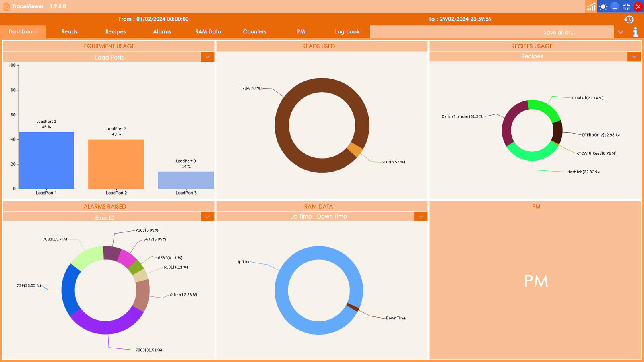Click the large PM panel
Screen dimensions: 644x362
pyautogui.click(x=535, y=281)
